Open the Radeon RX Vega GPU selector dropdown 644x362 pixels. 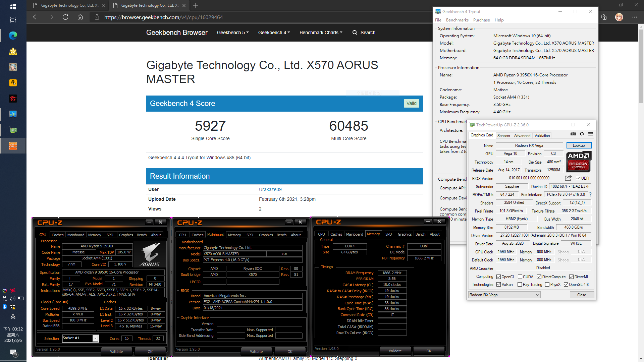[x=504, y=295]
